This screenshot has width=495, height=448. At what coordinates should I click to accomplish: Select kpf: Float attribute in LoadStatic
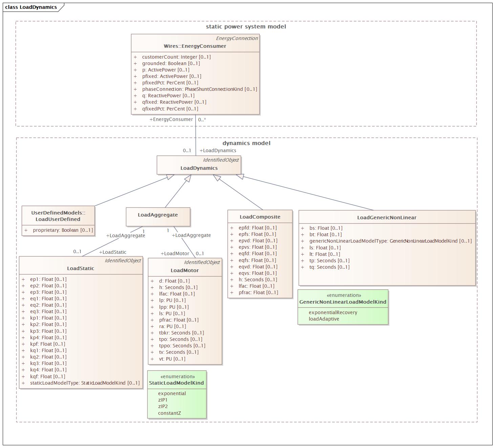click(x=47, y=344)
